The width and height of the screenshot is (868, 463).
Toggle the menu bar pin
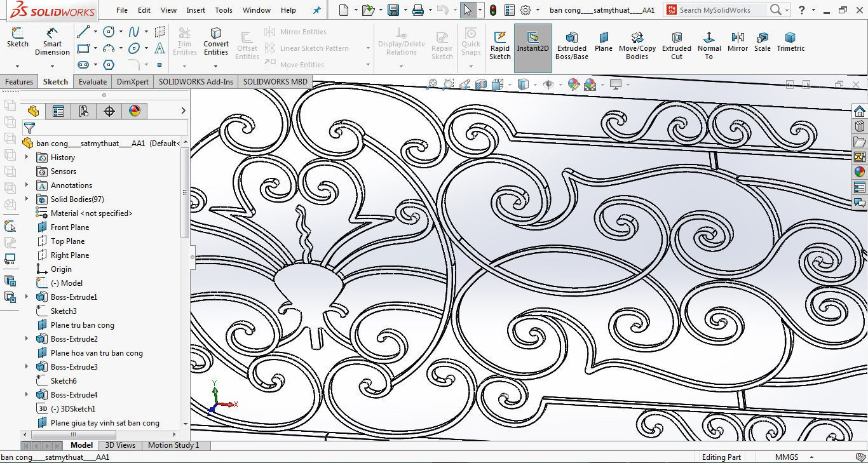tap(317, 10)
